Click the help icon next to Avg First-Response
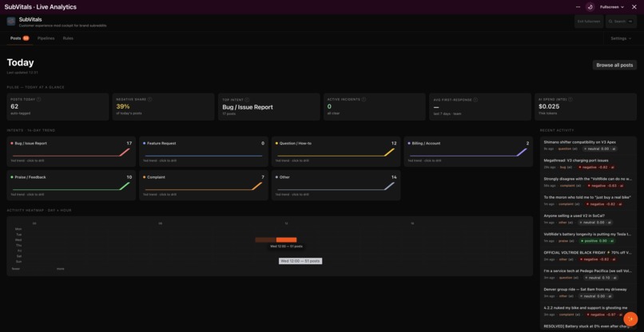This screenshot has width=644, height=332. [x=475, y=100]
